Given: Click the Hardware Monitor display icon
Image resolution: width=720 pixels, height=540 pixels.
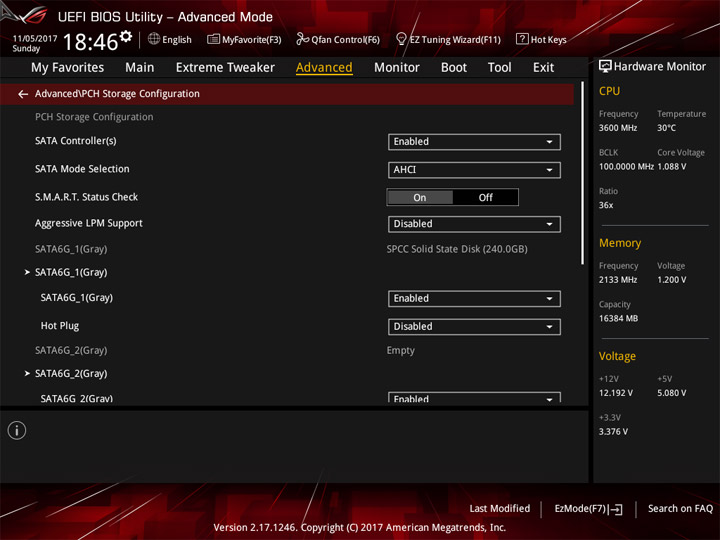Looking at the screenshot, I should pyautogui.click(x=605, y=67).
